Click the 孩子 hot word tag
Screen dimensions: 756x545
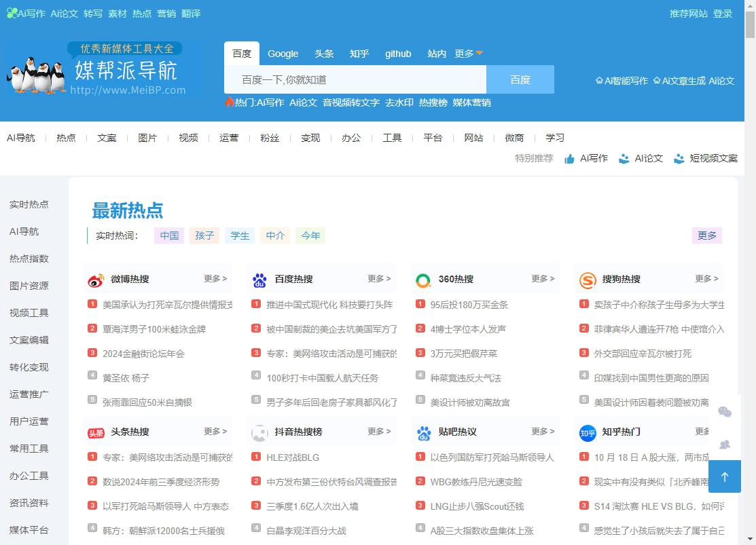click(x=204, y=236)
